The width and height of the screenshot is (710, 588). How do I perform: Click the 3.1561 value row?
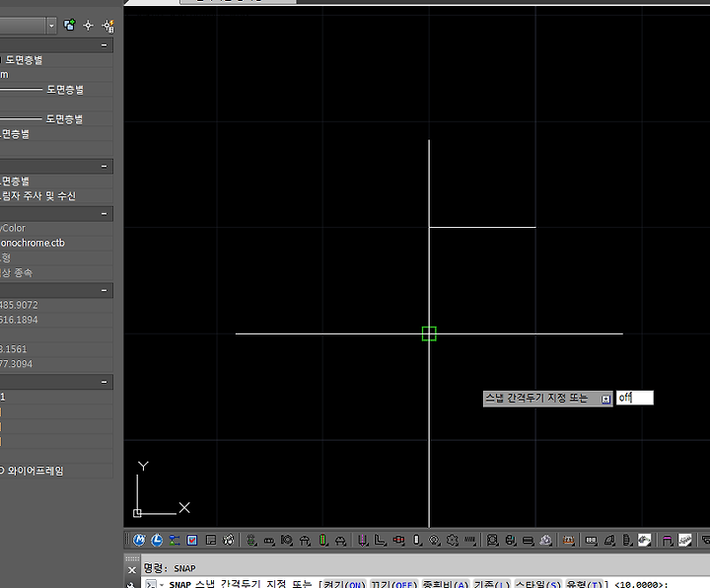[56, 349]
